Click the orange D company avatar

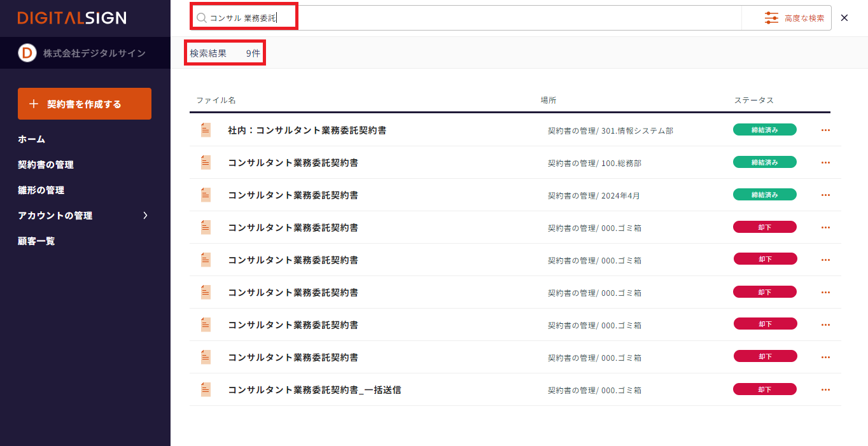(x=27, y=53)
